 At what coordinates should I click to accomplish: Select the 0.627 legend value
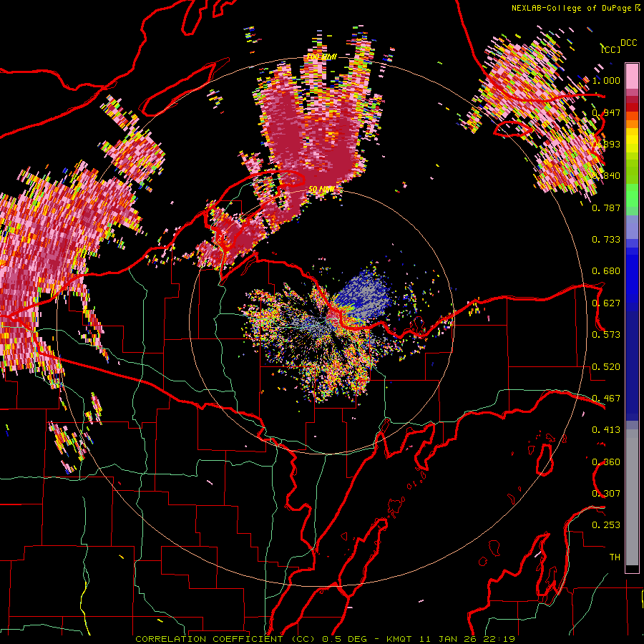coord(606,303)
